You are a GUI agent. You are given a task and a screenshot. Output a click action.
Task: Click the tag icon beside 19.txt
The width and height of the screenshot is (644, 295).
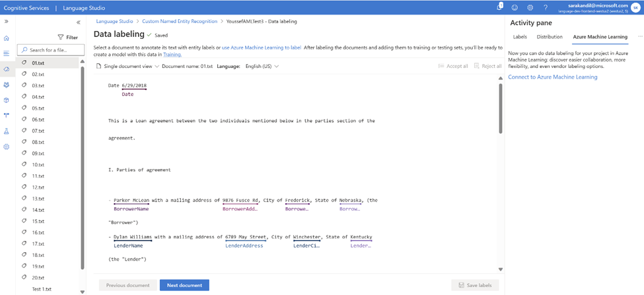coord(24,266)
